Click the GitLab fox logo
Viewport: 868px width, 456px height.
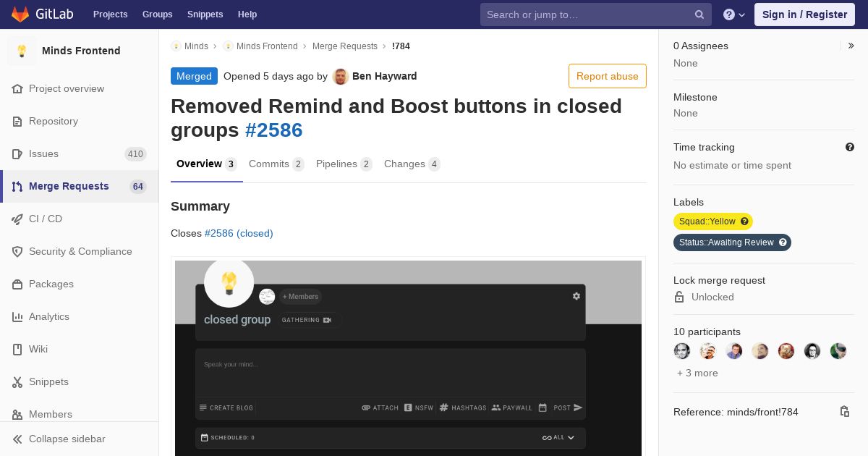click(x=20, y=14)
